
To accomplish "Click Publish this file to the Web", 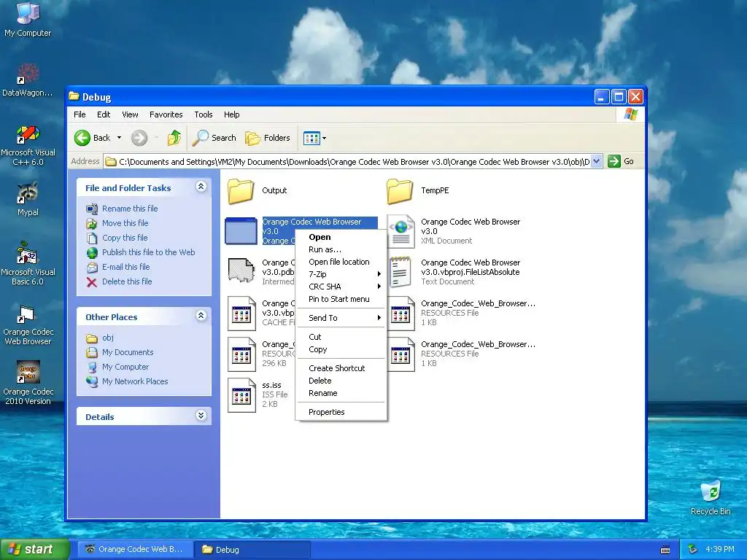I will click(x=141, y=252).
